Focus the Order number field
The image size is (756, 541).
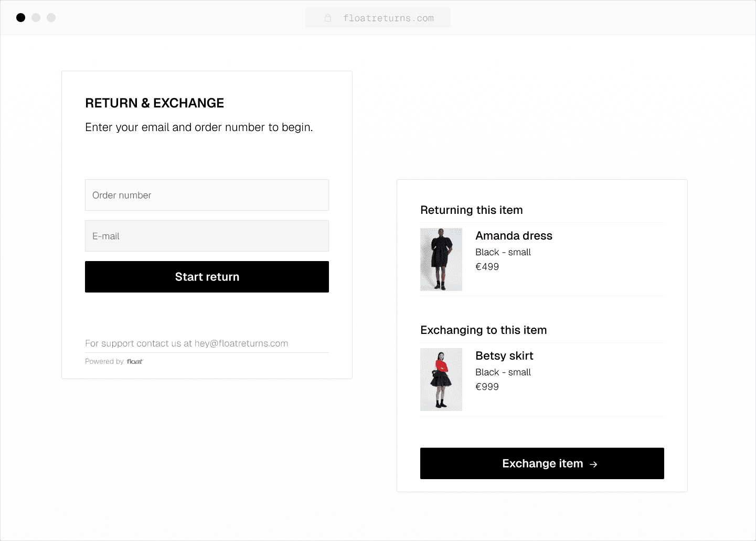[x=207, y=195]
